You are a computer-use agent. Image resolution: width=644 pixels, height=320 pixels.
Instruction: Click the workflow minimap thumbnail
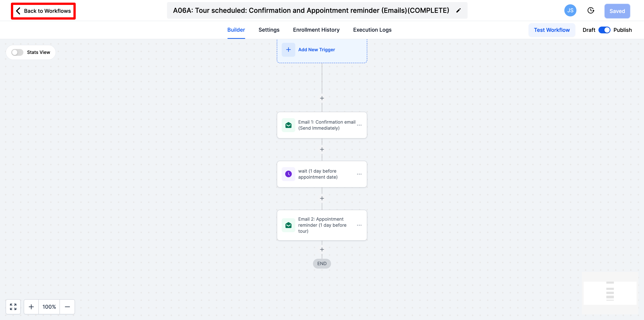tap(610, 293)
